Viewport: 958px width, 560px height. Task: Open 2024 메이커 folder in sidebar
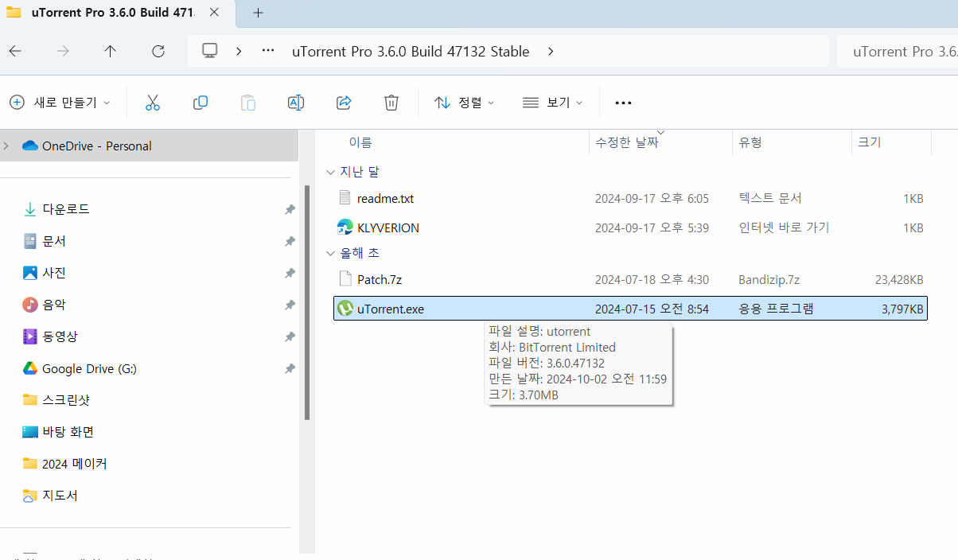pyautogui.click(x=74, y=464)
